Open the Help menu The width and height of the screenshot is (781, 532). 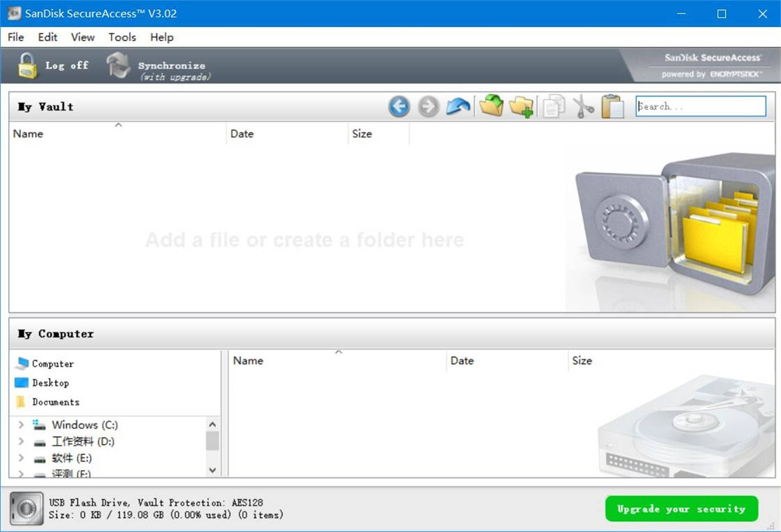[161, 37]
